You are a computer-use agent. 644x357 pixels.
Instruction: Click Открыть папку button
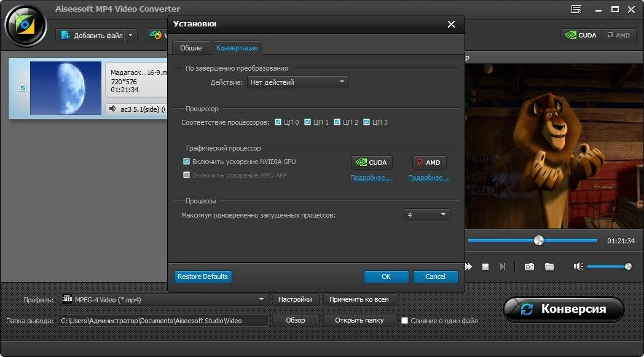pos(359,320)
